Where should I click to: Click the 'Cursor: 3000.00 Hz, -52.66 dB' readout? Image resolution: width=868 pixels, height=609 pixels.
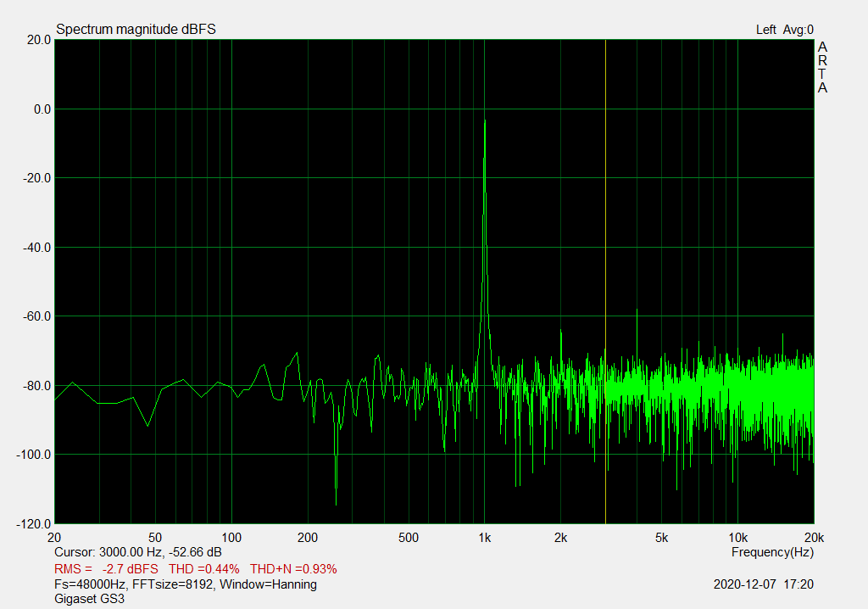[x=138, y=552]
